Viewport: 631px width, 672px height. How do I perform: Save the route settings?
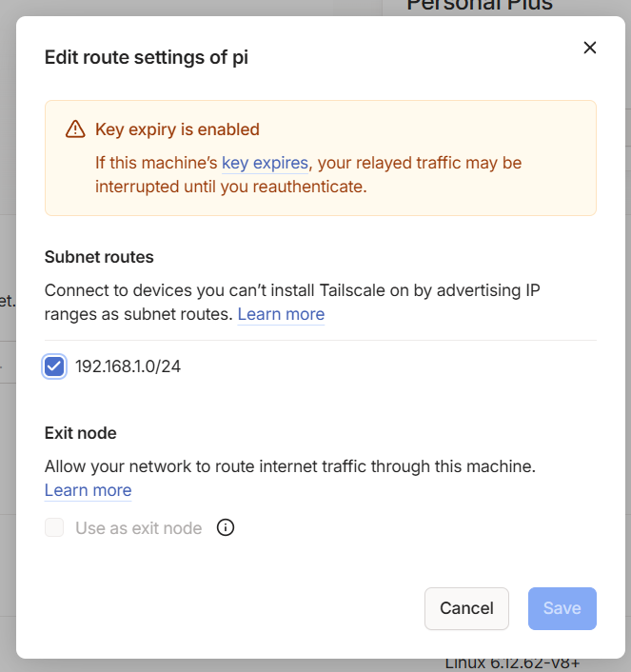tap(562, 608)
